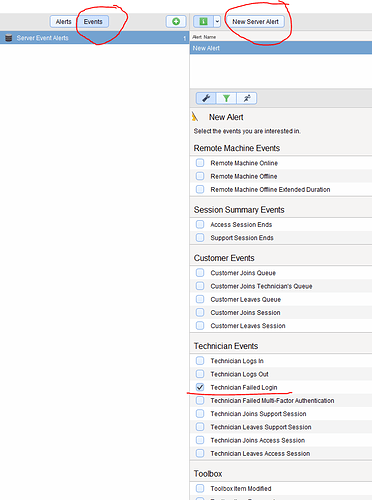Click the Toolbox section heading
The width and height of the screenshot is (372, 500).
coord(208,474)
